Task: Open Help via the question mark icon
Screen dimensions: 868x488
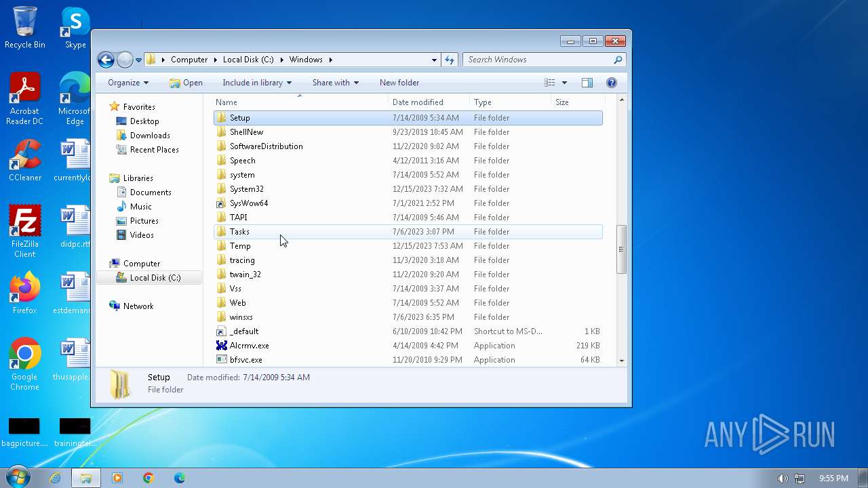Action: [612, 83]
